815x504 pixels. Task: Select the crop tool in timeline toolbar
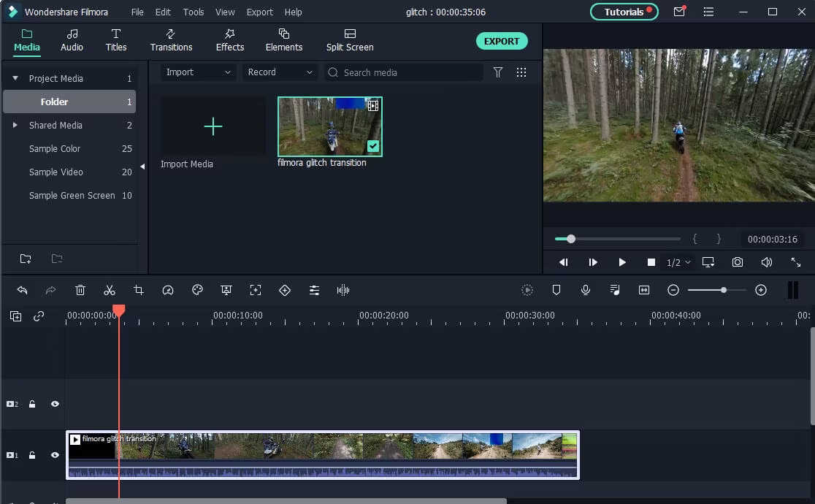139,290
